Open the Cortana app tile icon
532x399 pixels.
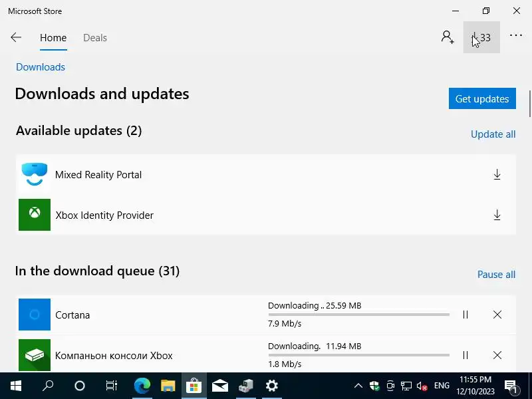[35, 315]
